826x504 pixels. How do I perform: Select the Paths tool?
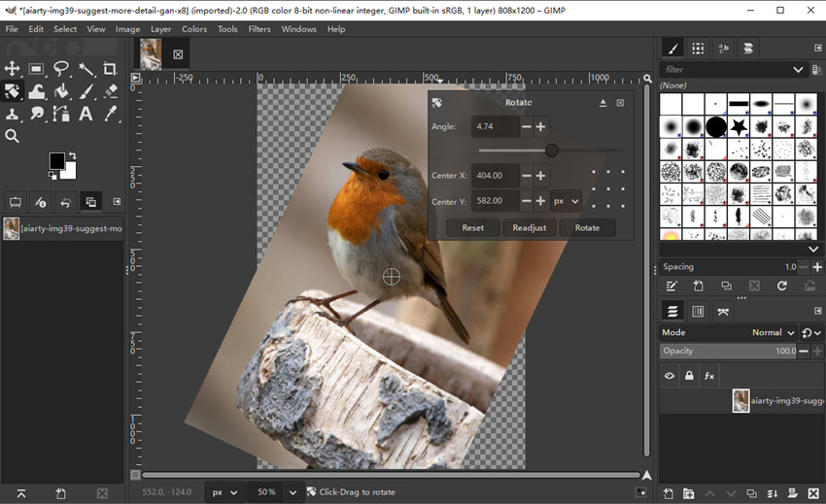61,114
